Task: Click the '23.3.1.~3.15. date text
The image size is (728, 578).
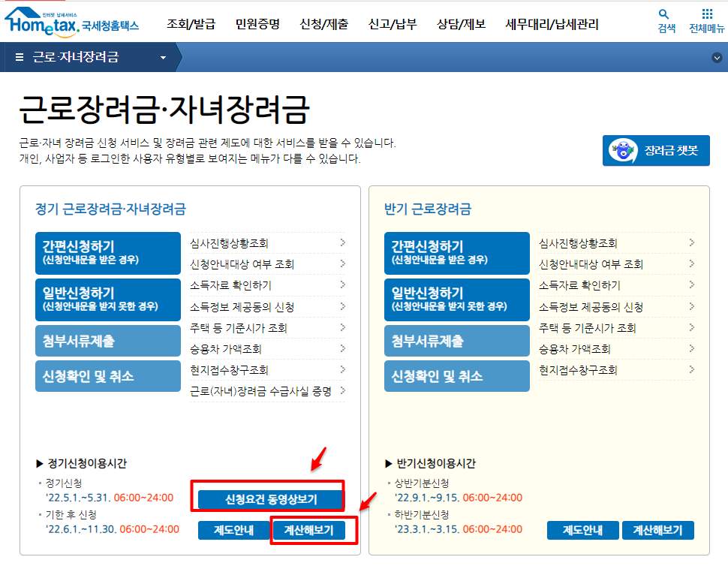Action: (427, 529)
